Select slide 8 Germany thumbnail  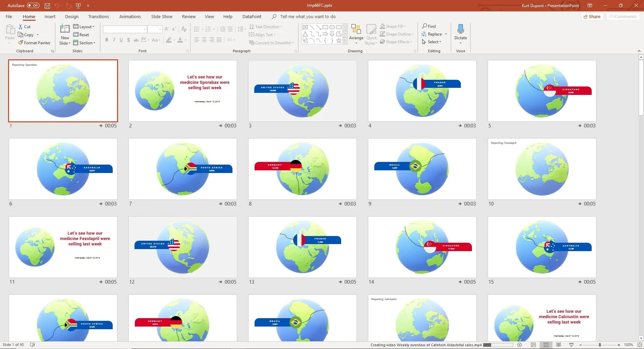[302, 169]
